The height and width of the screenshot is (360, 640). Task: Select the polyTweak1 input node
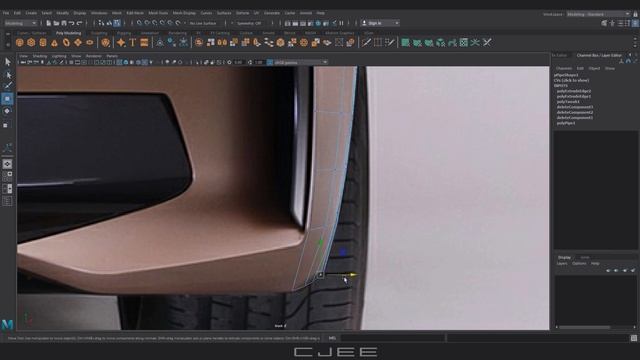568,102
